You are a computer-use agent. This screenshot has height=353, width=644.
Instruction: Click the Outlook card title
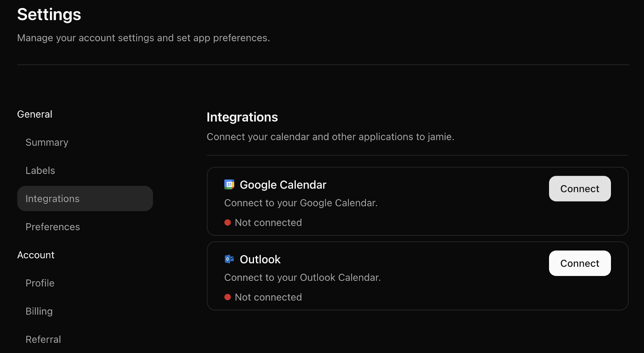260,260
